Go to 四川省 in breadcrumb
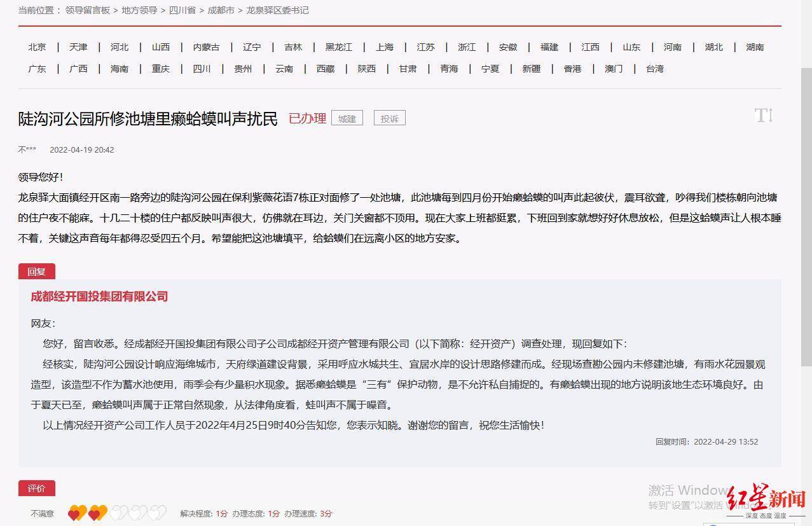 tap(182, 10)
